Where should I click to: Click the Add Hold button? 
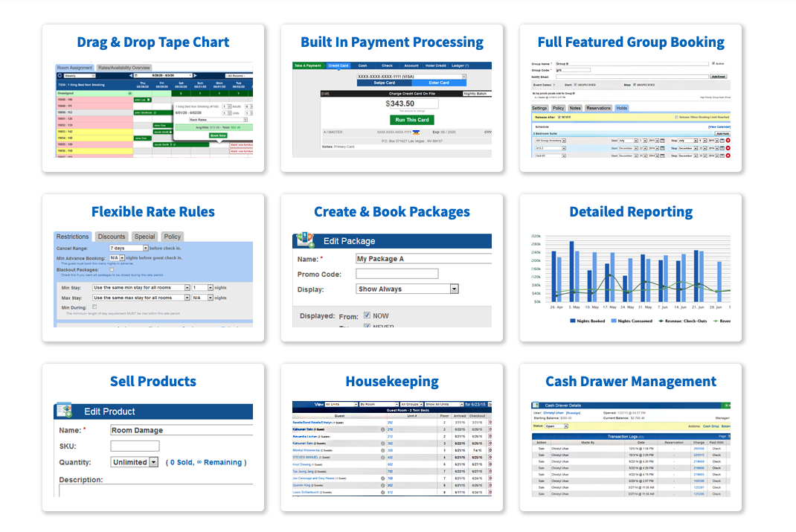(722, 133)
